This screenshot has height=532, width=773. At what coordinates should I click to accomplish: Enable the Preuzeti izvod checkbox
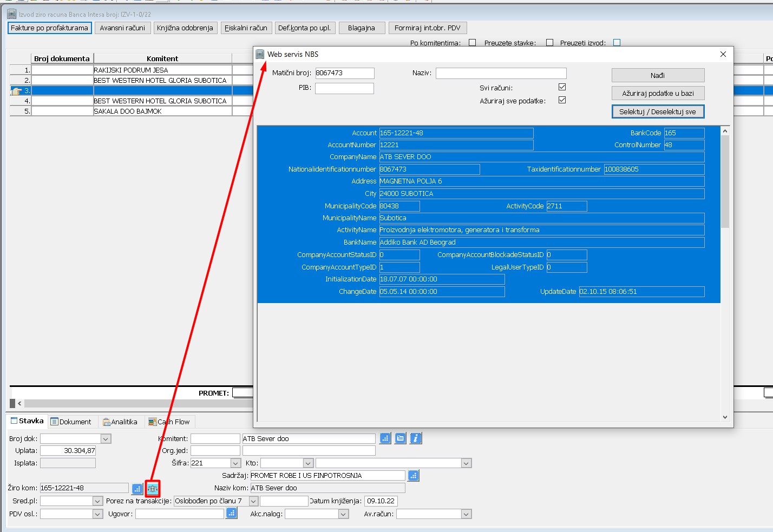pos(617,43)
